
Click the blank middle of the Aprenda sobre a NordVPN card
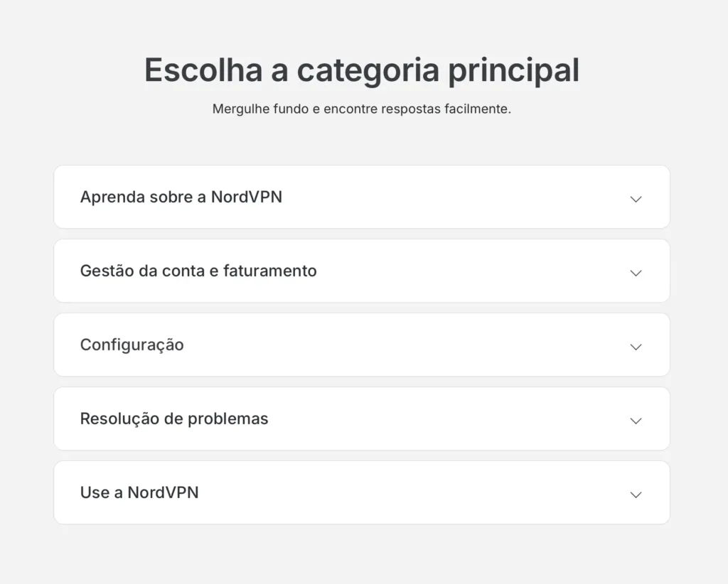pyautogui.click(x=450, y=197)
